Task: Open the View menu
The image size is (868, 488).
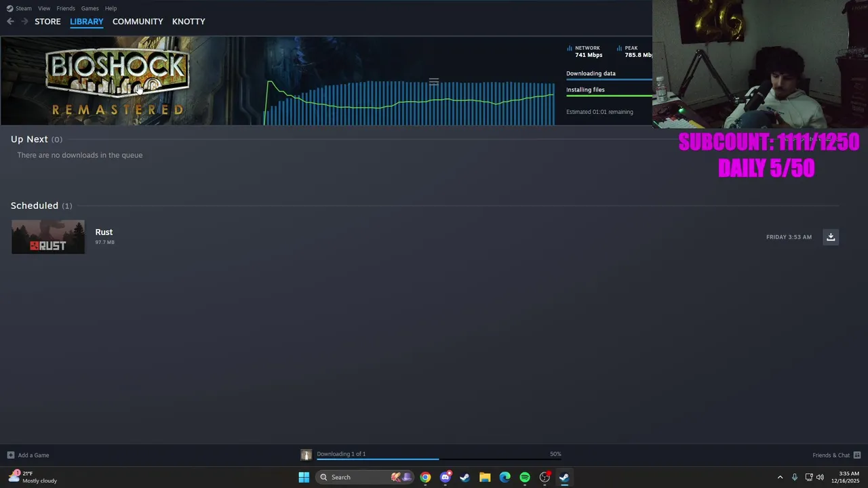Action: tap(44, 8)
